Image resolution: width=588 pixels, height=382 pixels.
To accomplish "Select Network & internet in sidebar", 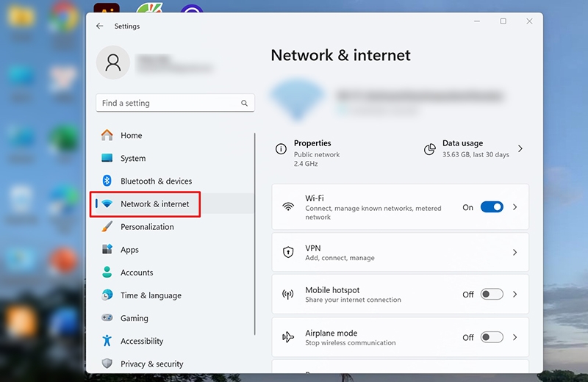I will [175, 203].
